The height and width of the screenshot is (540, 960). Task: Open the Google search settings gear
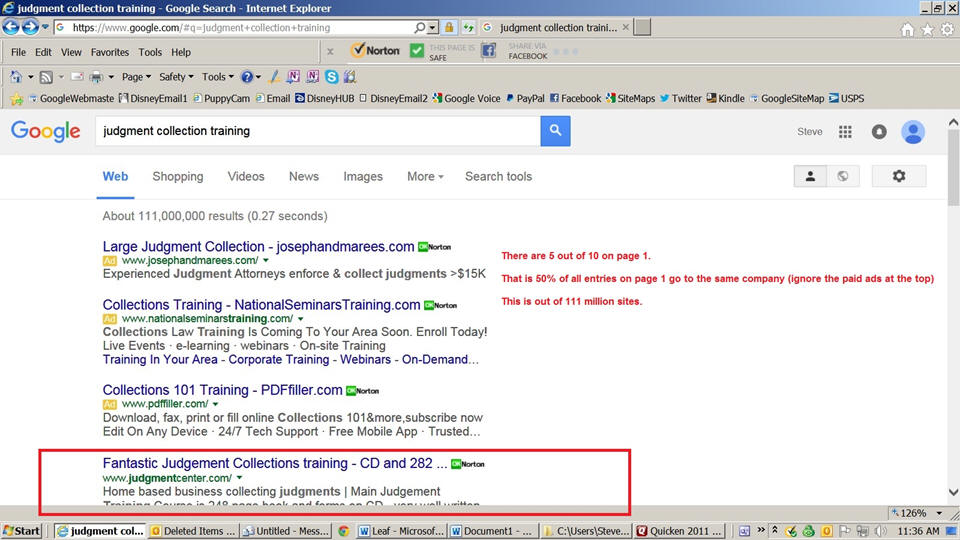898,176
